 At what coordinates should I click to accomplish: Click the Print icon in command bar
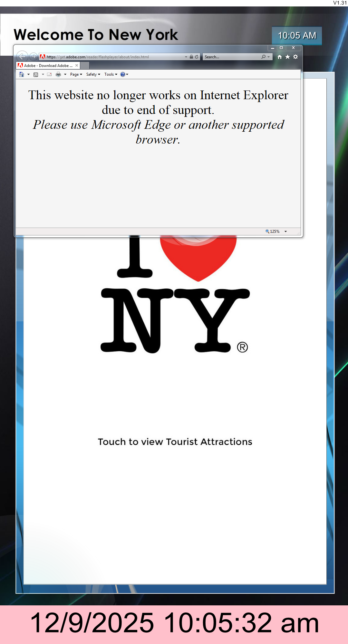click(58, 74)
